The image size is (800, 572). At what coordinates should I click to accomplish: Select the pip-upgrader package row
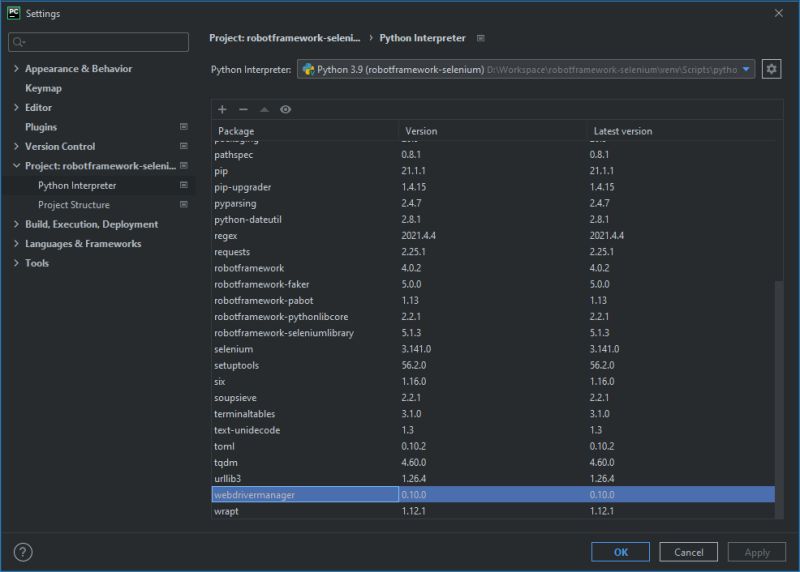pyautogui.click(x=493, y=187)
